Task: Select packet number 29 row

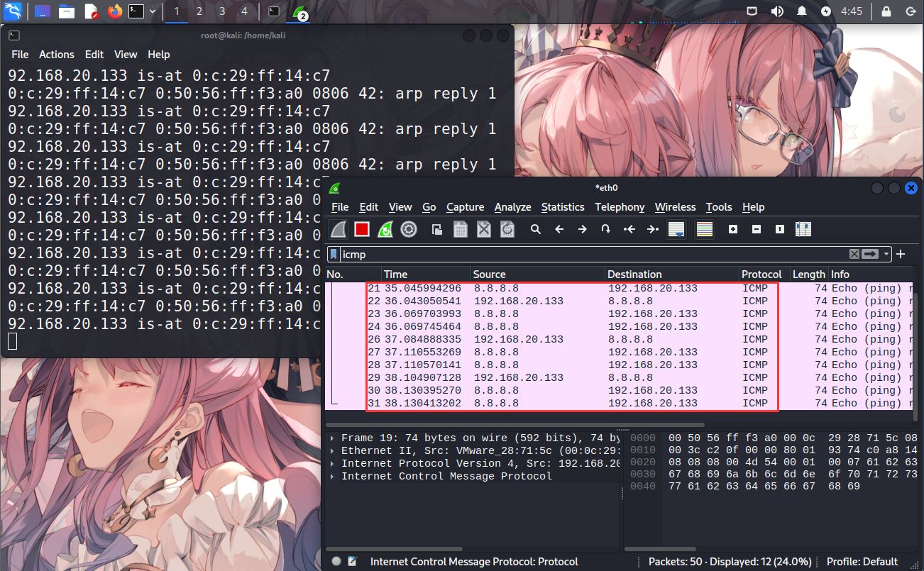Action: point(619,378)
